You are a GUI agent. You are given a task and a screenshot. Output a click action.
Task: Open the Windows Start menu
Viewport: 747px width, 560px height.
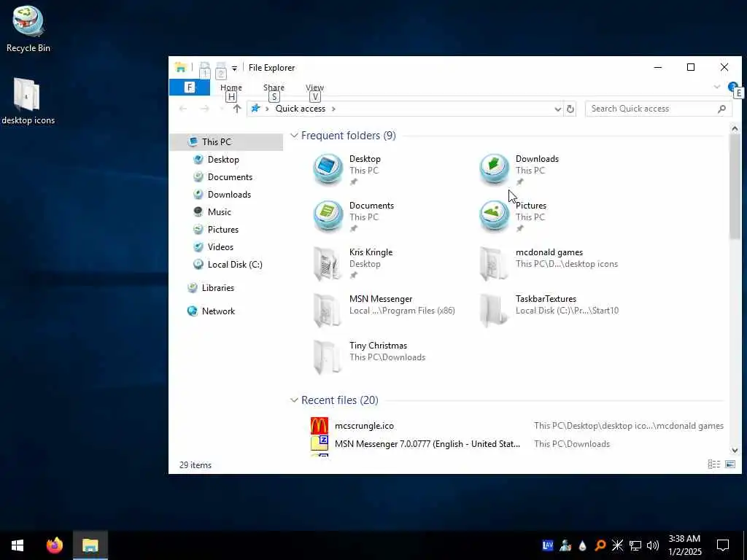point(18,545)
